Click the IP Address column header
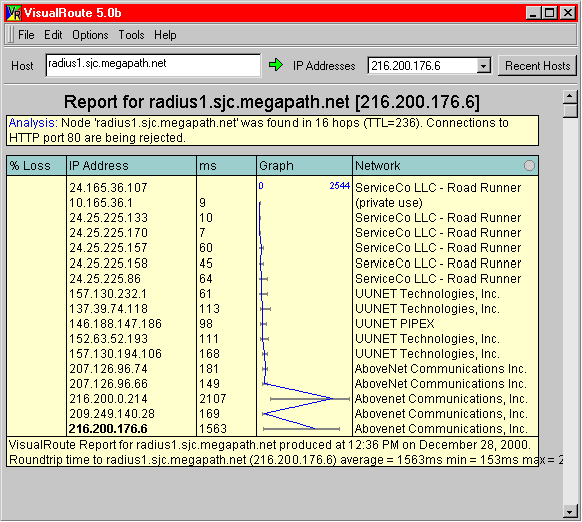 click(x=131, y=166)
